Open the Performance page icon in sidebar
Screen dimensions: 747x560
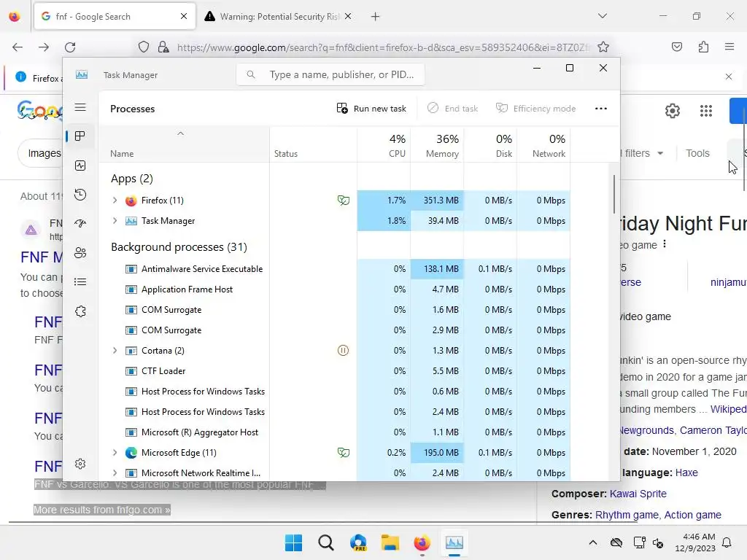tap(80, 166)
